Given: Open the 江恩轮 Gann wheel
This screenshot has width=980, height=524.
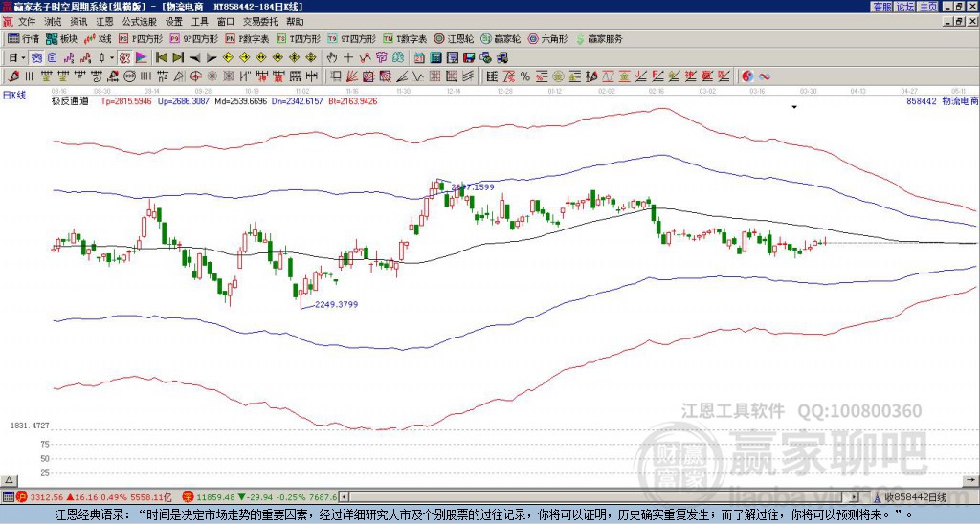Looking at the screenshot, I should pos(454,38).
